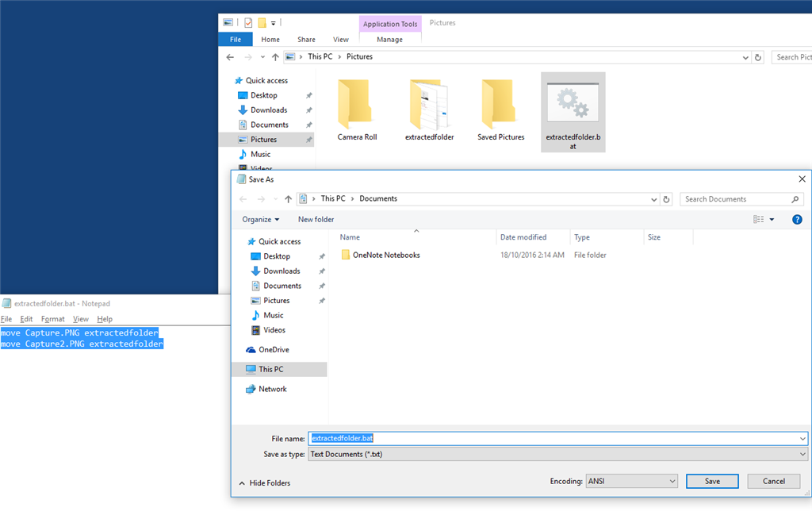
Task: Close the Save As dialog
Action: pos(802,179)
